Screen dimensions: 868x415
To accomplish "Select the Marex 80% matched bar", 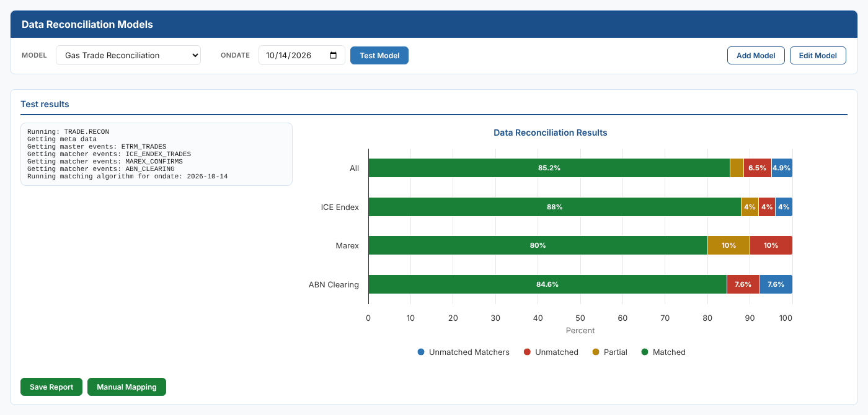I will pyautogui.click(x=538, y=245).
